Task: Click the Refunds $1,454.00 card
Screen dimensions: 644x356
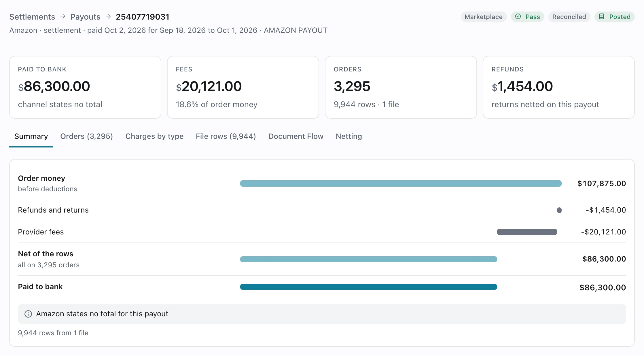Action: [558, 87]
